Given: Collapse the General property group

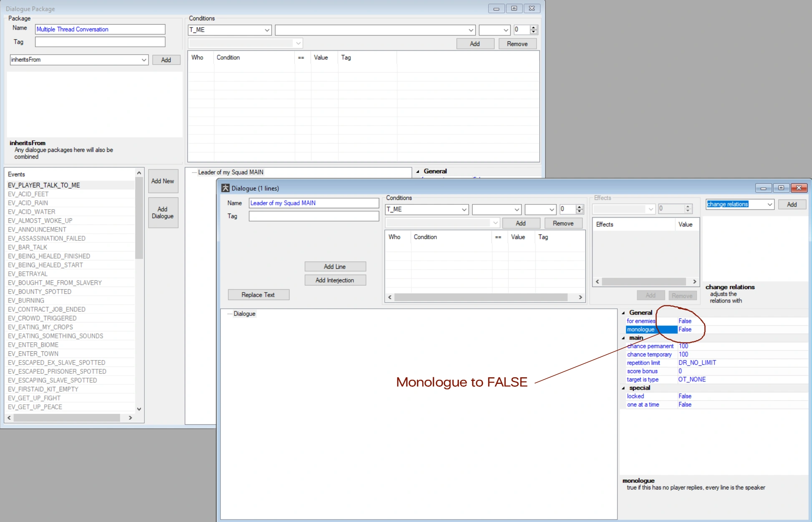Looking at the screenshot, I should coord(623,313).
